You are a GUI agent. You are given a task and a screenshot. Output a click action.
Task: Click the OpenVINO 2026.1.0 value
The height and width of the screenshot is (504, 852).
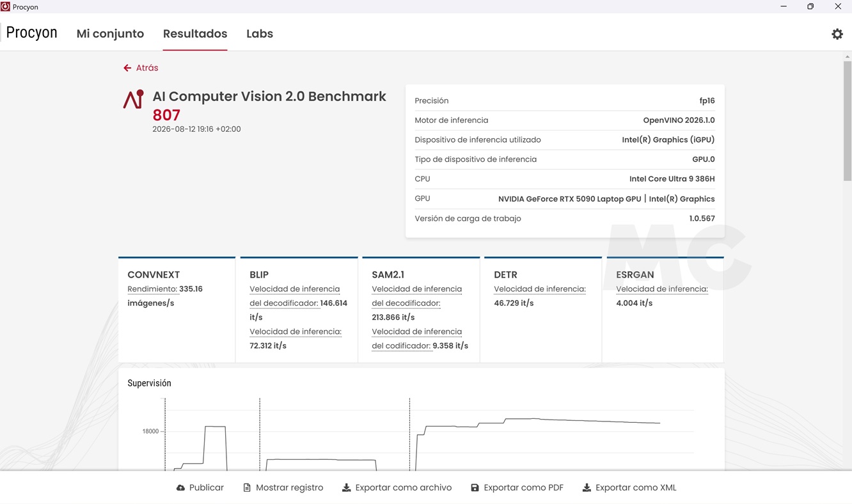(x=679, y=120)
